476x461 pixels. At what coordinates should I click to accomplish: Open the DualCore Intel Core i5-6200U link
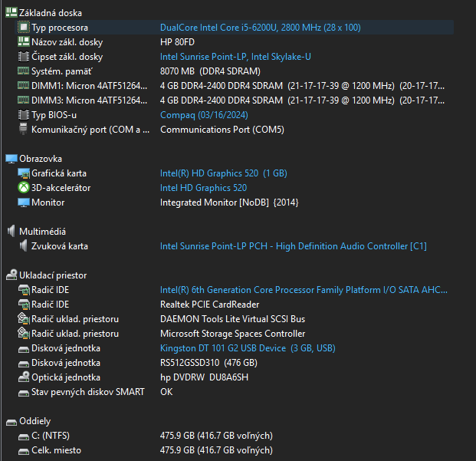point(260,28)
